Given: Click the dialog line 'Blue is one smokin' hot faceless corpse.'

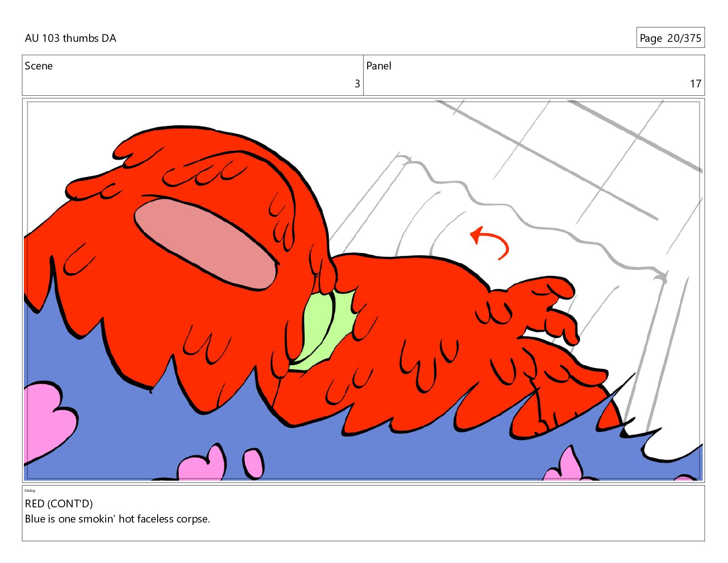Looking at the screenshot, I should [x=117, y=519].
